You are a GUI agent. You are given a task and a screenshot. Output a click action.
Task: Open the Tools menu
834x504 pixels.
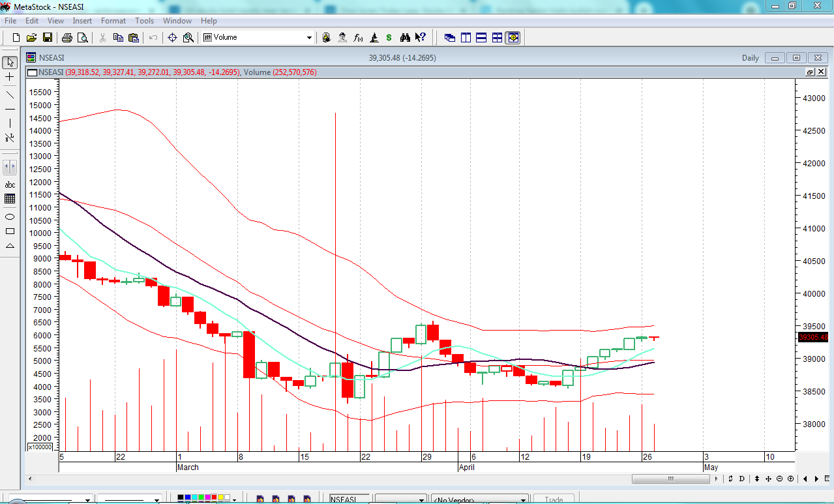[144, 21]
